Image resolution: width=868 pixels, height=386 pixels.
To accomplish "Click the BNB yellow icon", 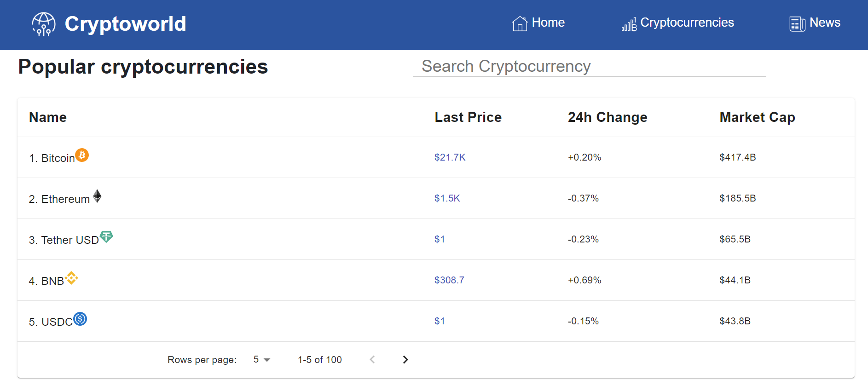I will pyautogui.click(x=71, y=278).
